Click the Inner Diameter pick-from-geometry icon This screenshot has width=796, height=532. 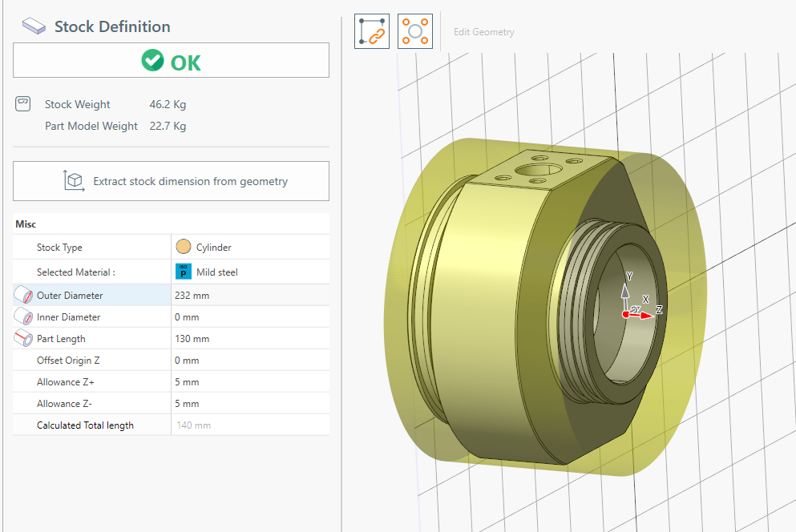[23, 317]
